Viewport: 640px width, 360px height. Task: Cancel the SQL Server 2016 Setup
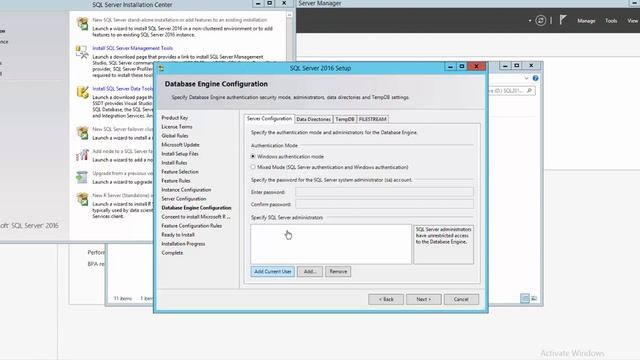point(461,299)
